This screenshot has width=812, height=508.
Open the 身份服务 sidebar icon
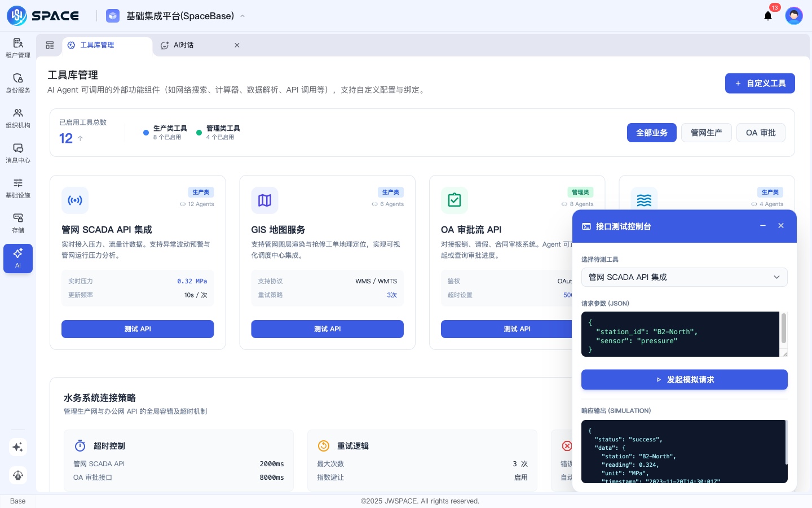tap(18, 84)
